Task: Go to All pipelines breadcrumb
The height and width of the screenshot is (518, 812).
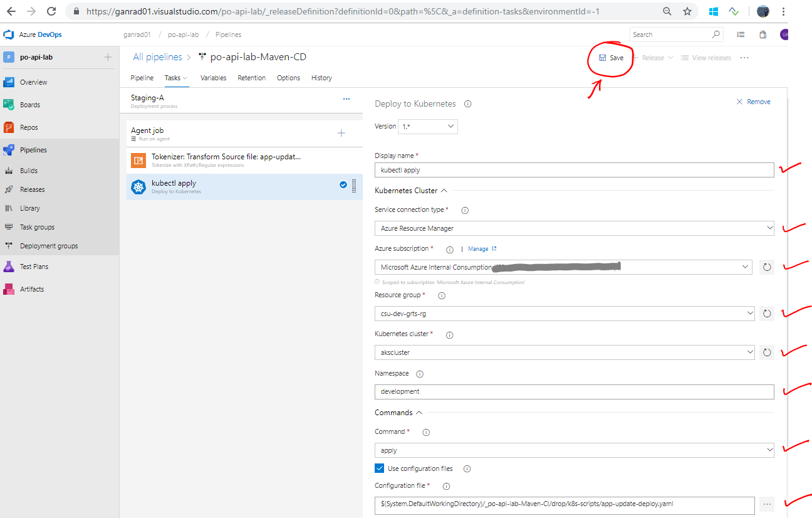Action: [x=157, y=57]
